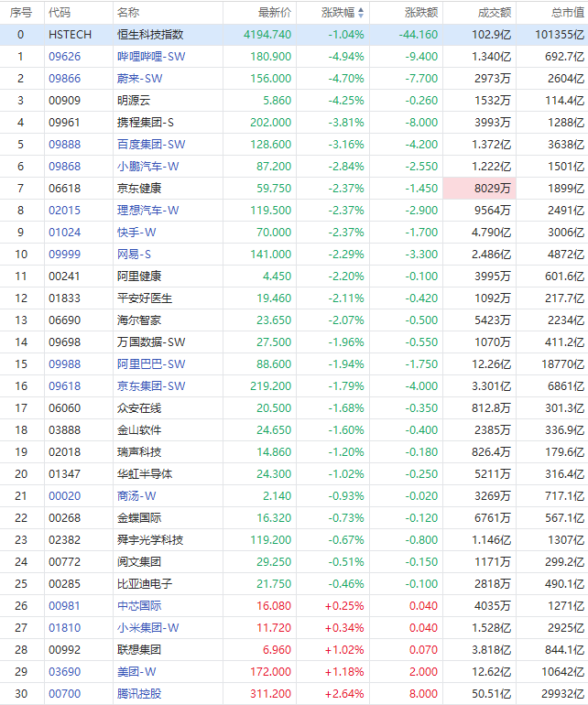Open stock code 03690 link

pos(65,672)
